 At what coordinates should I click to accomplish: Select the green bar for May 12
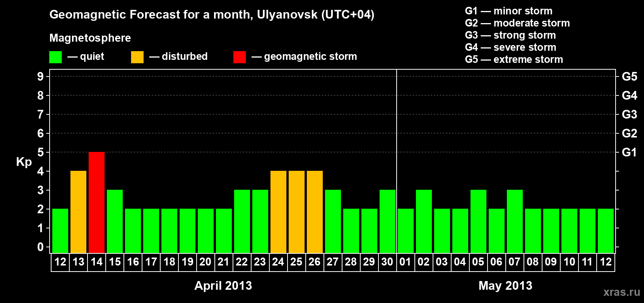606,231
